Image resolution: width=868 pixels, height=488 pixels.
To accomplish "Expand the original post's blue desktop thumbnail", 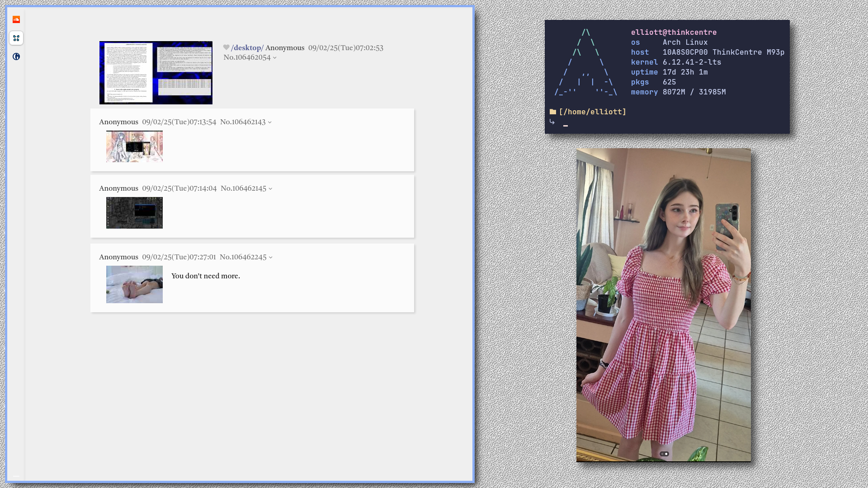I will 156,73.
